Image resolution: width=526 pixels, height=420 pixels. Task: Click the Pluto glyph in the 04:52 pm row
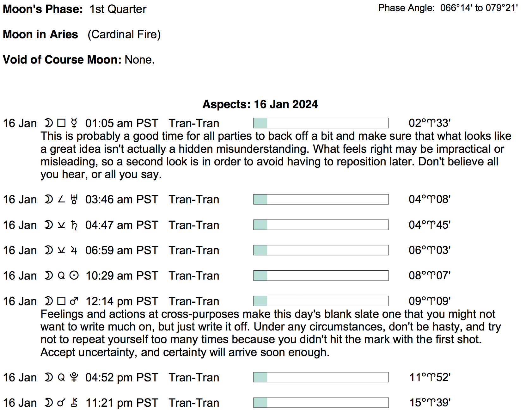coord(74,377)
